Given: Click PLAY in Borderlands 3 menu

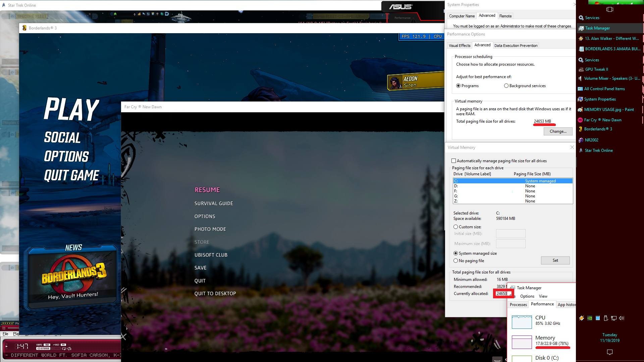Looking at the screenshot, I should tap(71, 109).
